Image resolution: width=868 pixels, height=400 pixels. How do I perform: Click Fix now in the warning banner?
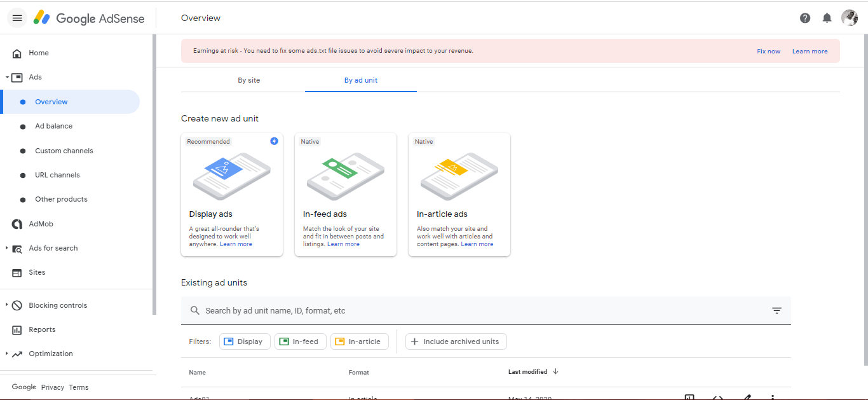768,51
